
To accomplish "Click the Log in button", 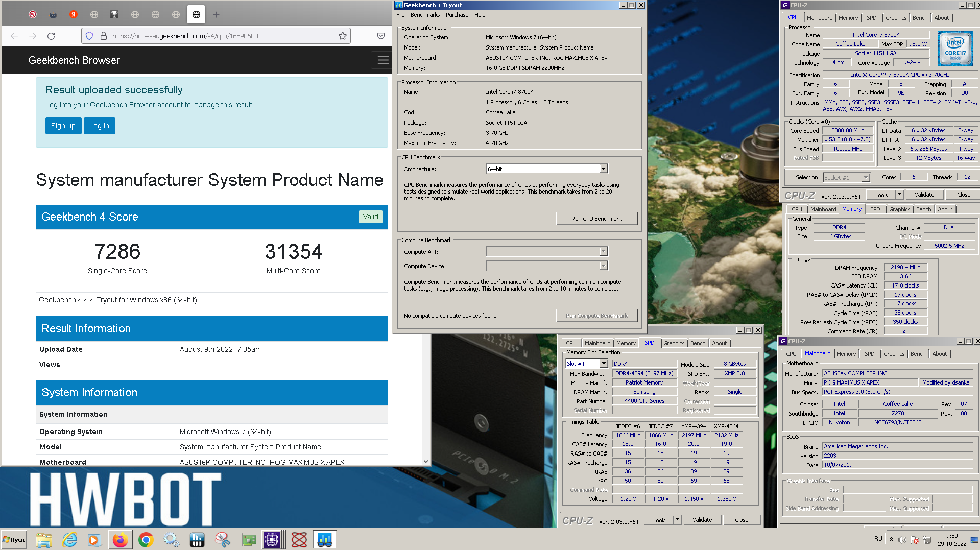I will 99,126.
